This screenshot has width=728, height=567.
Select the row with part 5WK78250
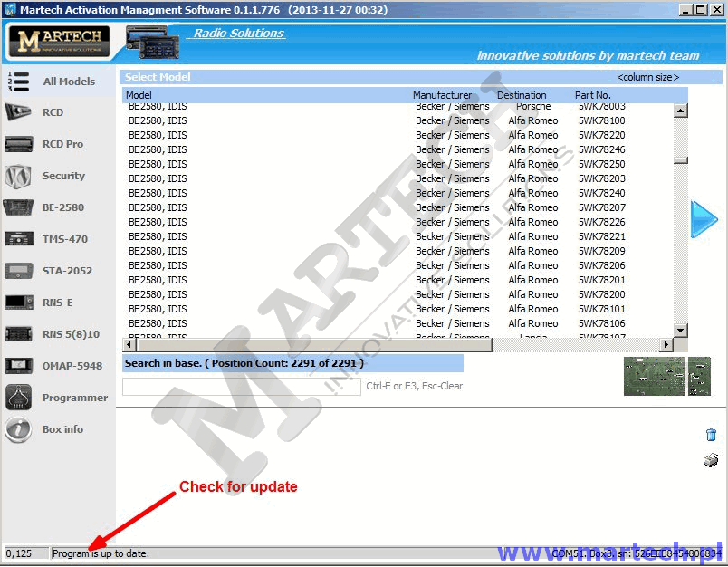(x=399, y=164)
